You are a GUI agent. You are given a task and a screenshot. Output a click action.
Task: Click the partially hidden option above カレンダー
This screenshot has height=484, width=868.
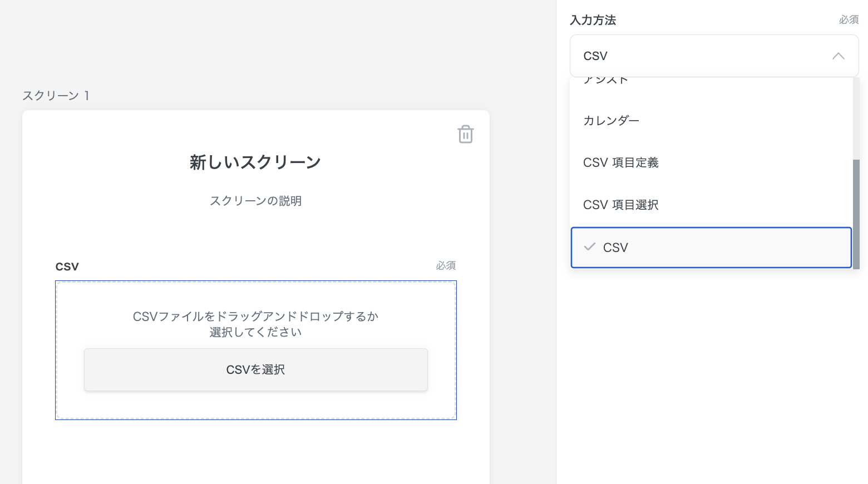(x=605, y=81)
